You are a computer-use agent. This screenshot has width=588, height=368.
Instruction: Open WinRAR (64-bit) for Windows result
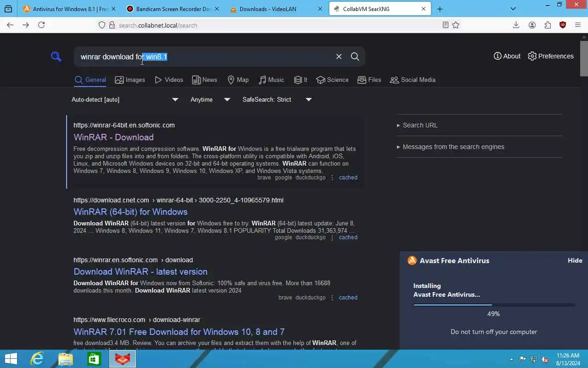[x=130, y=212]
